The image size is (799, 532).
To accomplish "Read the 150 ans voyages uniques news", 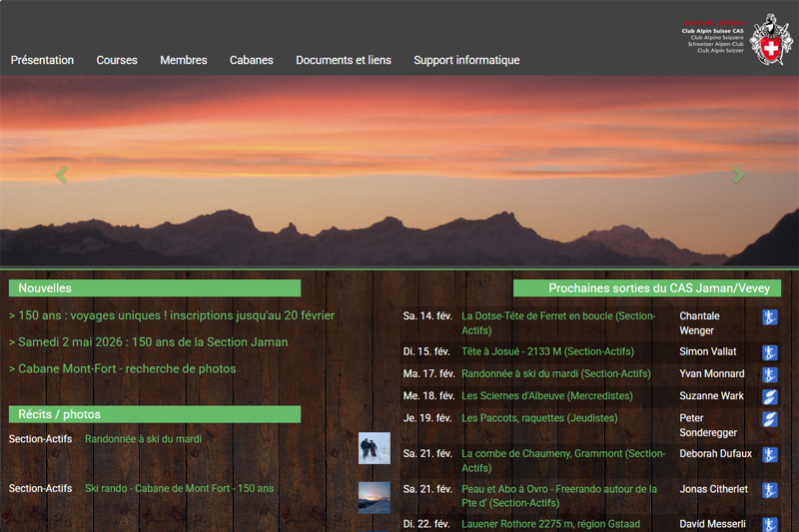I will 172,315.
